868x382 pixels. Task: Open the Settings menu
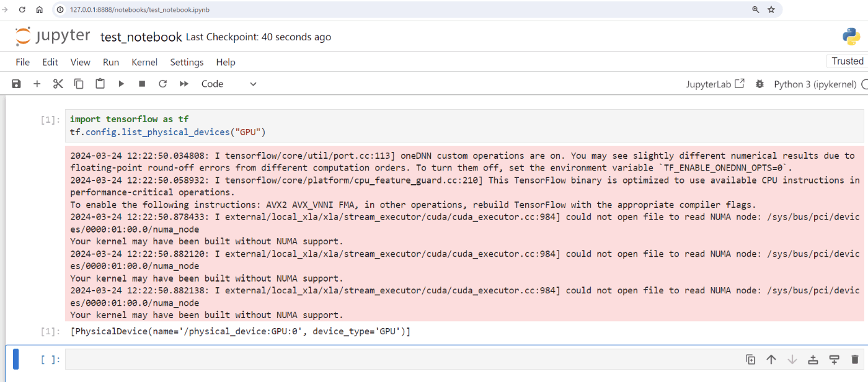pos(187,62)
